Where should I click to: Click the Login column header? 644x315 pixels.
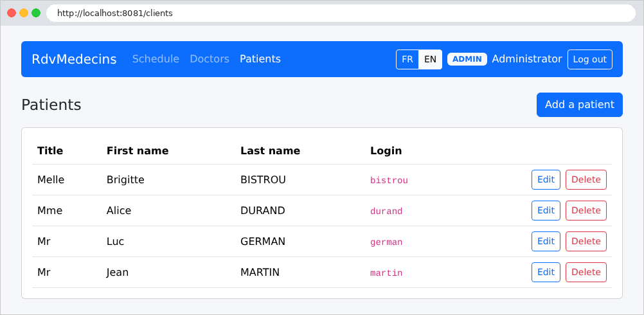pyautogui.click(x=386, y=150)
